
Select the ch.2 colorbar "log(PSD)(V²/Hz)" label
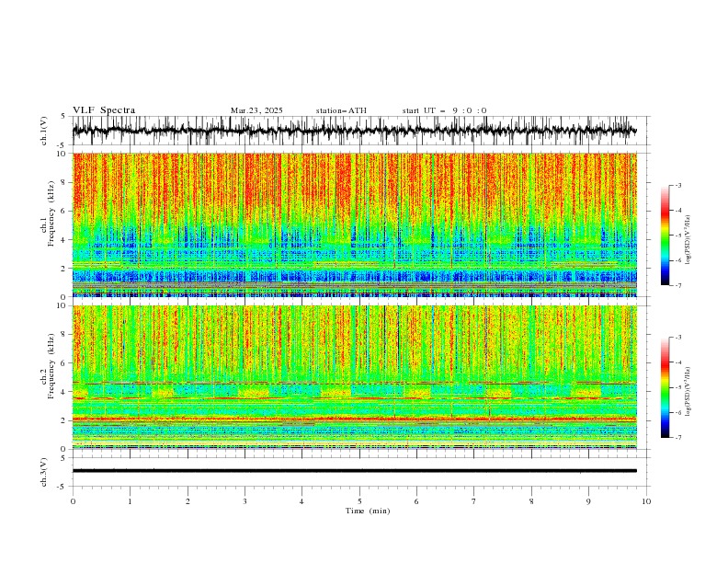pos(688,391)
